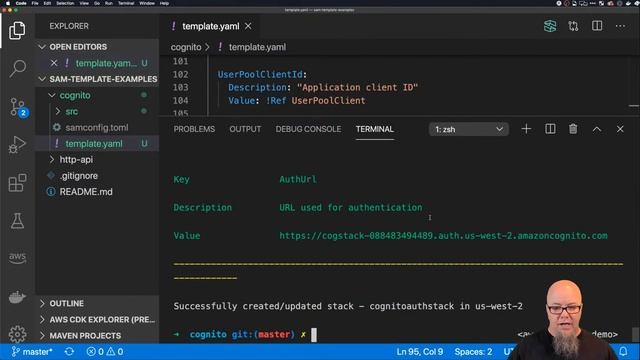Split the terminal panel
This screenshot has width=640, height=360.
click(x=550, y=129)
